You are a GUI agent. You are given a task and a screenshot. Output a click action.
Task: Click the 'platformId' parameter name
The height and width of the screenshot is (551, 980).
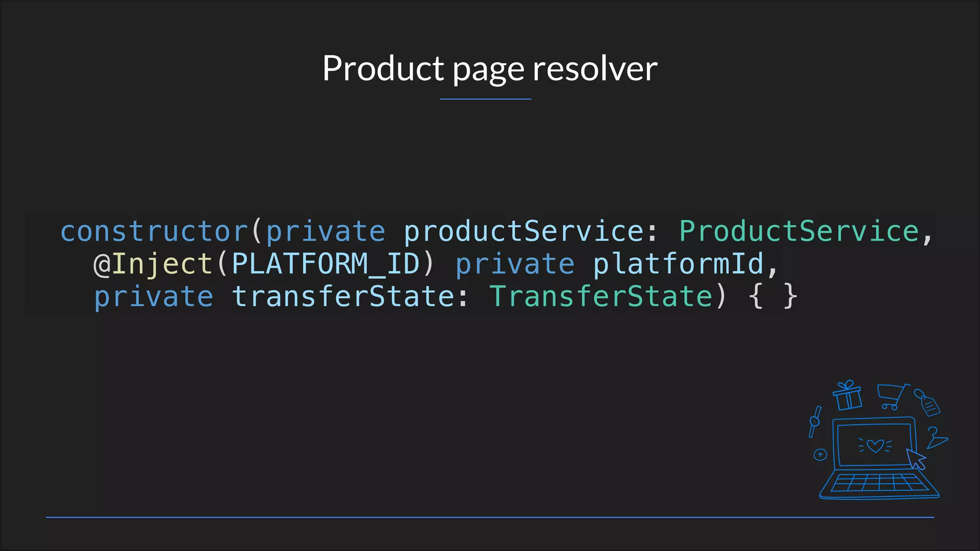tap(678, 264)
